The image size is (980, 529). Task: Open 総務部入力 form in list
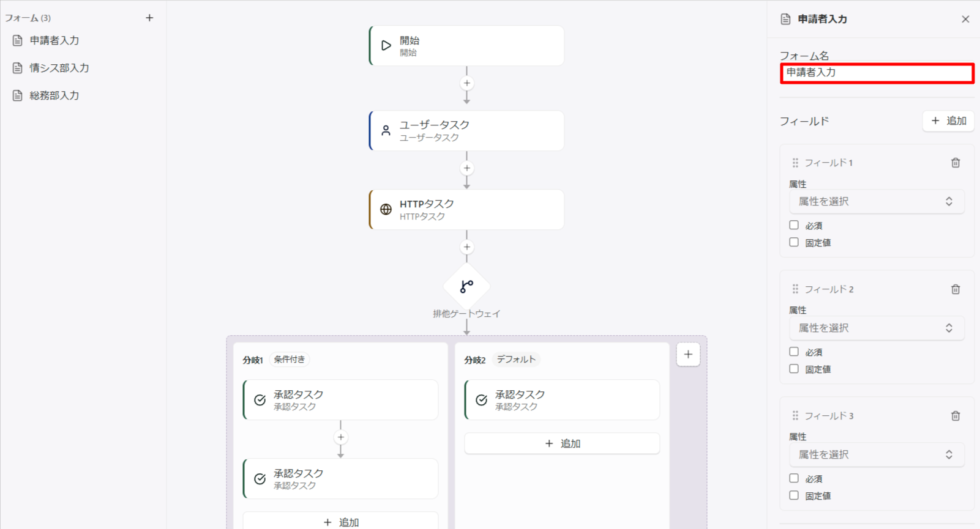54,95
